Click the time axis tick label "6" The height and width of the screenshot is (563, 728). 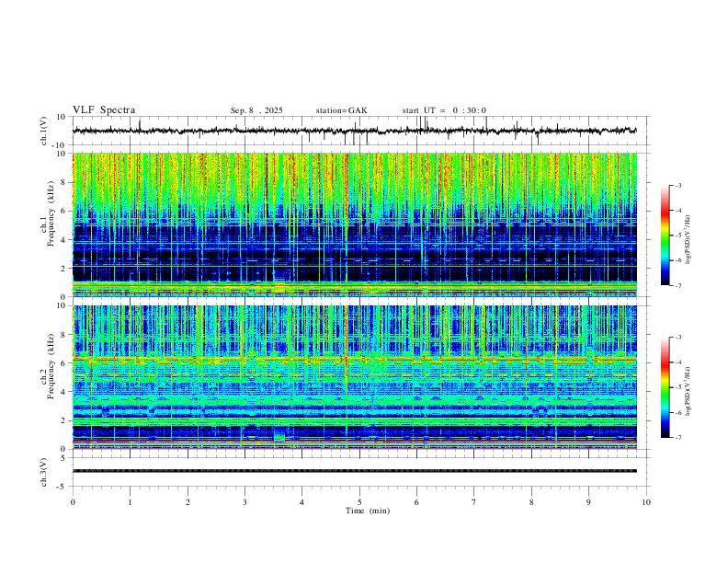click(x=416, y=502)
